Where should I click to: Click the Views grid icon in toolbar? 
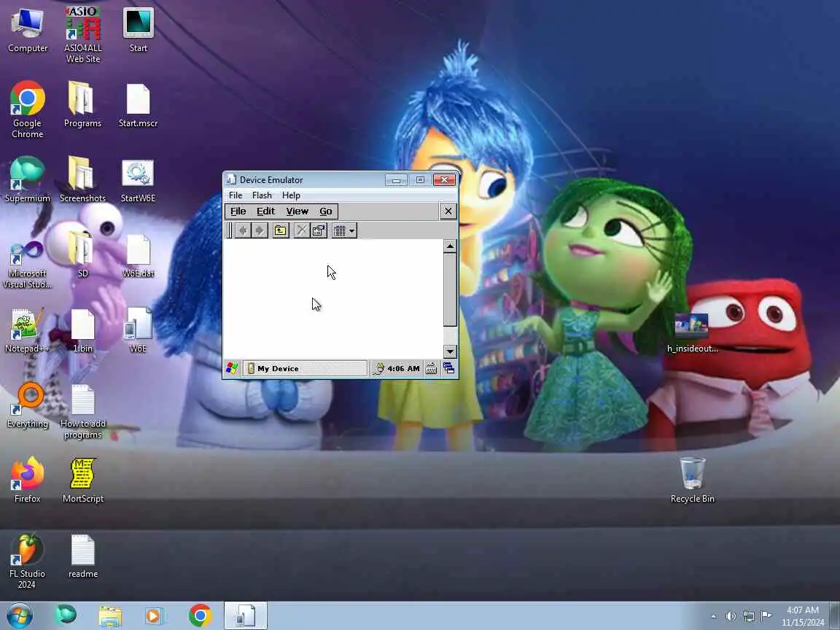pos(340,230)
